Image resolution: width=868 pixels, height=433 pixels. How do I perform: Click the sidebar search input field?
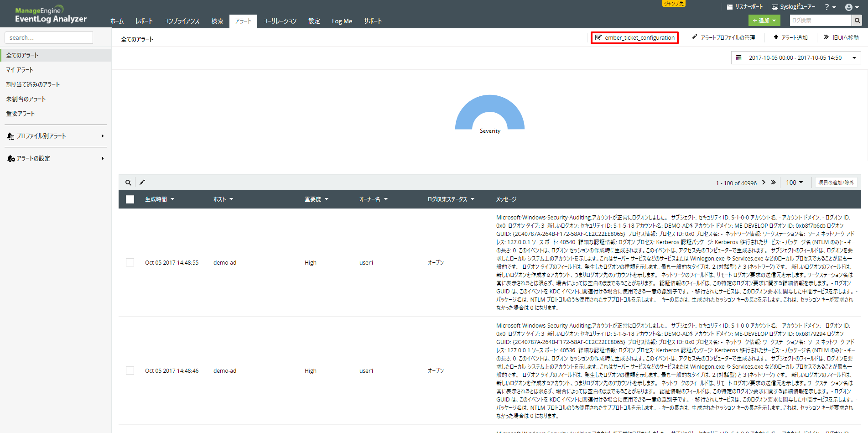click(x=49, y=38)
